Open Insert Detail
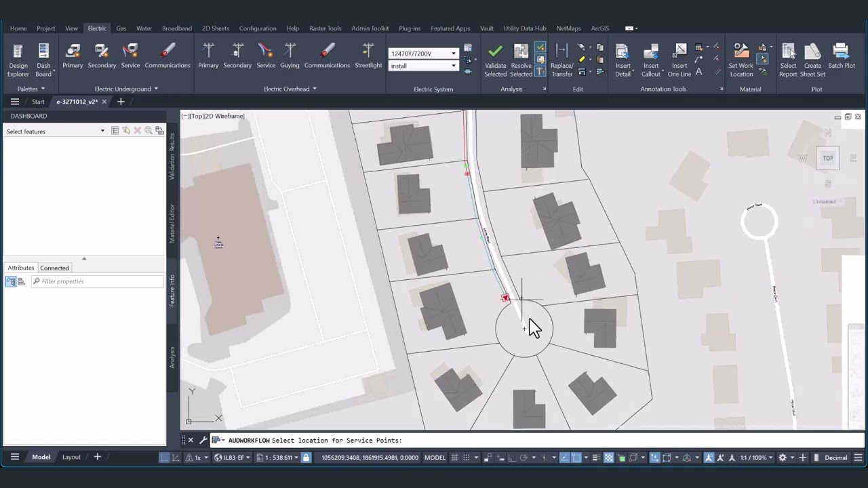The width and height of the screenshot is (868, 488). pyautogui.click(x=623, y=60)
